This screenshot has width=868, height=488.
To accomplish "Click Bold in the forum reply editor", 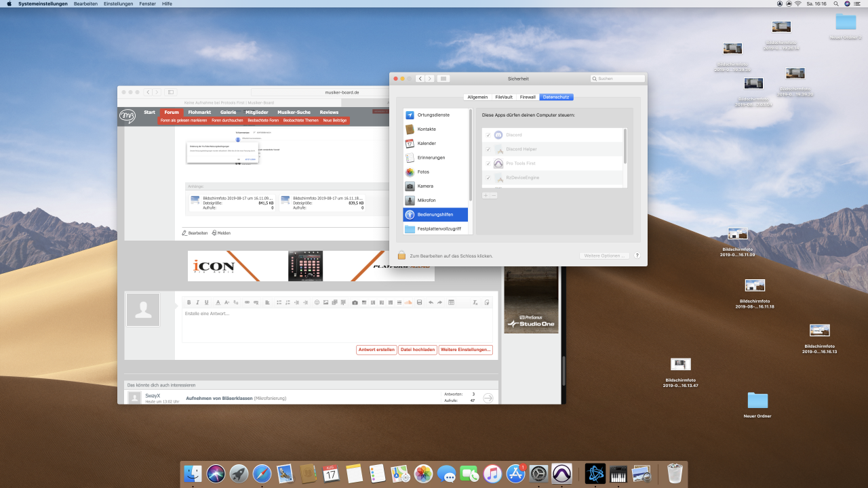I will point(189,302).
